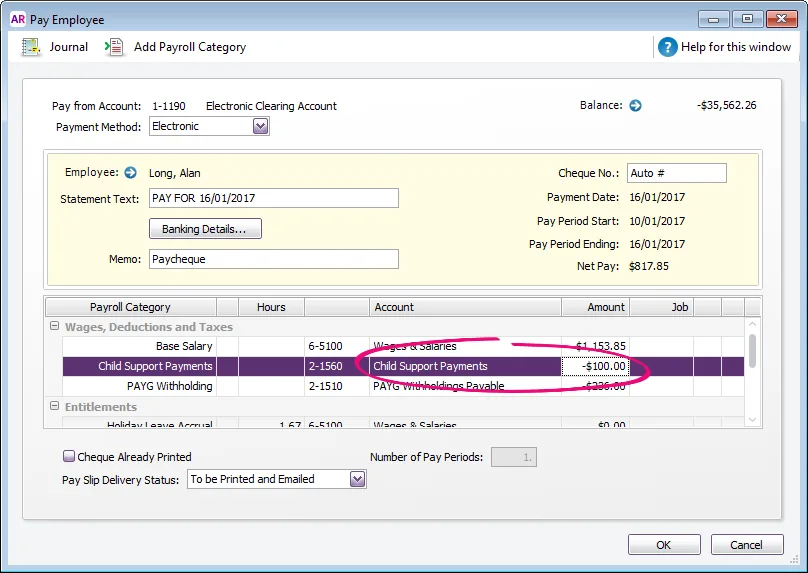Viewport: 808px width, 573px height.
Task: Open the Pay Slip Delivery Status dropdown
Action: 358,479
